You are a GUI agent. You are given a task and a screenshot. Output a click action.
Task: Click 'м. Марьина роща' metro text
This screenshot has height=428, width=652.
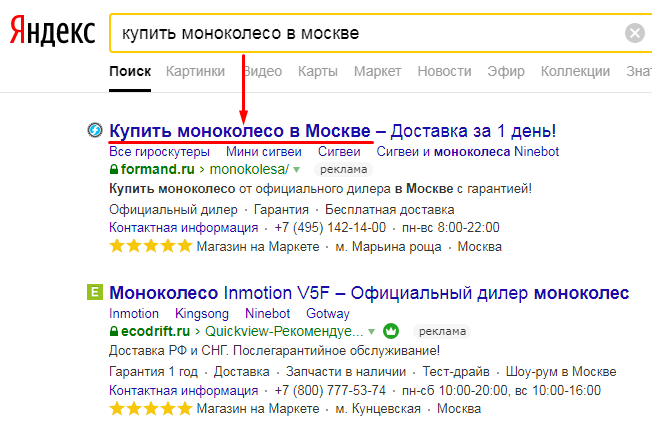(x=388, y=247)
